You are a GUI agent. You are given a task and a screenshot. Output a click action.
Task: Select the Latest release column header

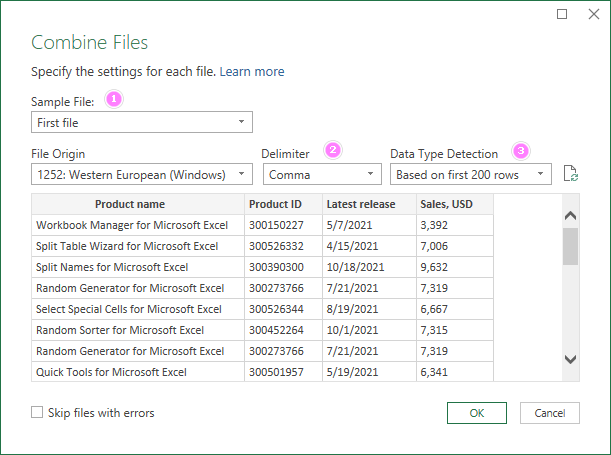coord(369,204)
